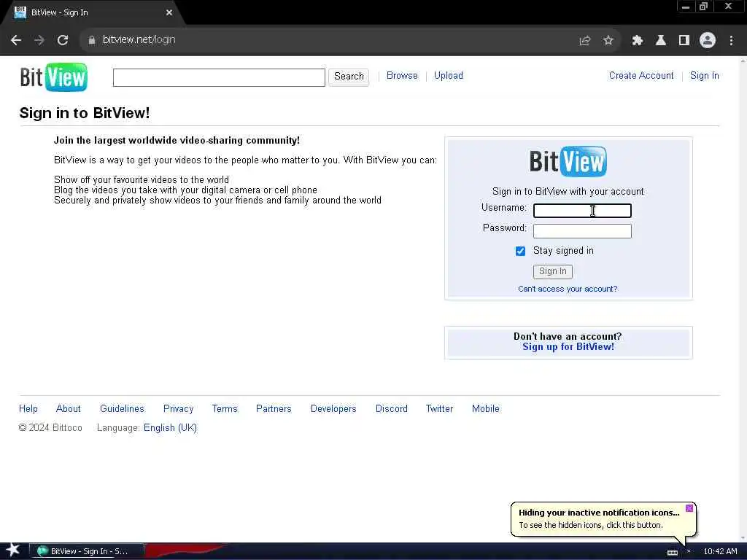
Task: Open Can't access your account link
Action: point(568,289)
